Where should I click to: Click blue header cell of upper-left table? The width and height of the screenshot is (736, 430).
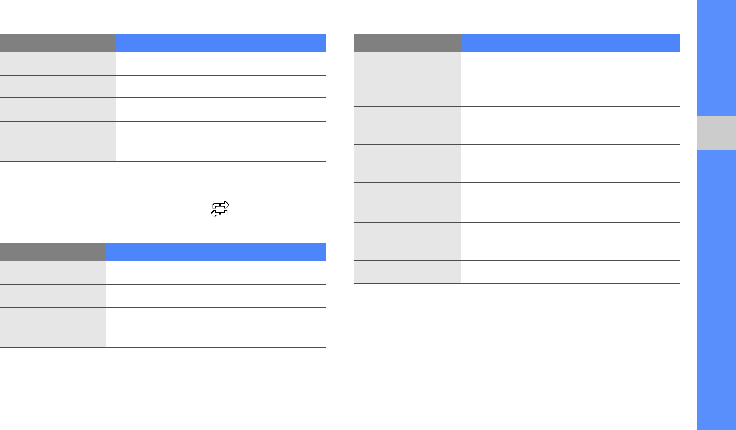click(x=221, y=43)
